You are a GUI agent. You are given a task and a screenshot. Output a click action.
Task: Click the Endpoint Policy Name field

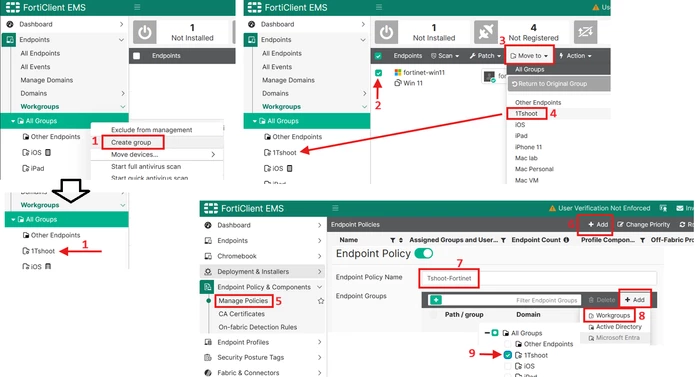tap(538, 278)
